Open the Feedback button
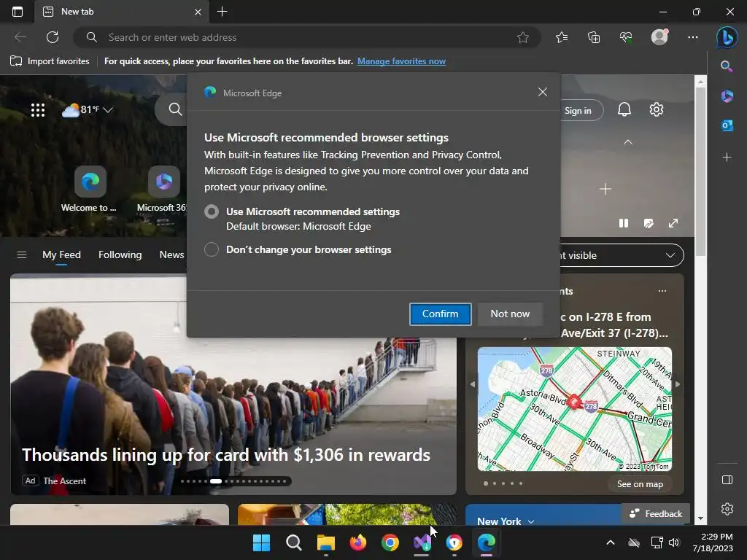 pyautogui.click(x=656, y=513)
